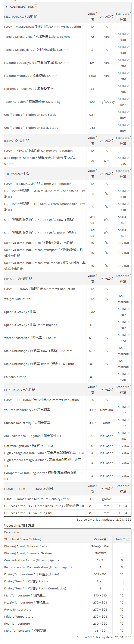
Task: Click the Flexural Modulus value 6550
Action: pyautogui.click(x=92, y=76)
